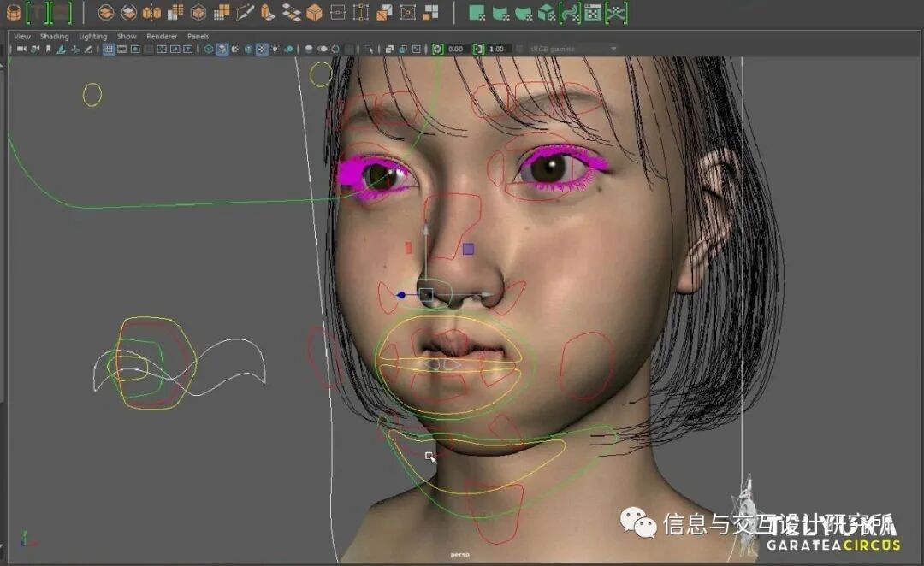This screenshot has width=924, height=566.
Task: Toggle Isolate Select
Action: [x=368, y=49]
